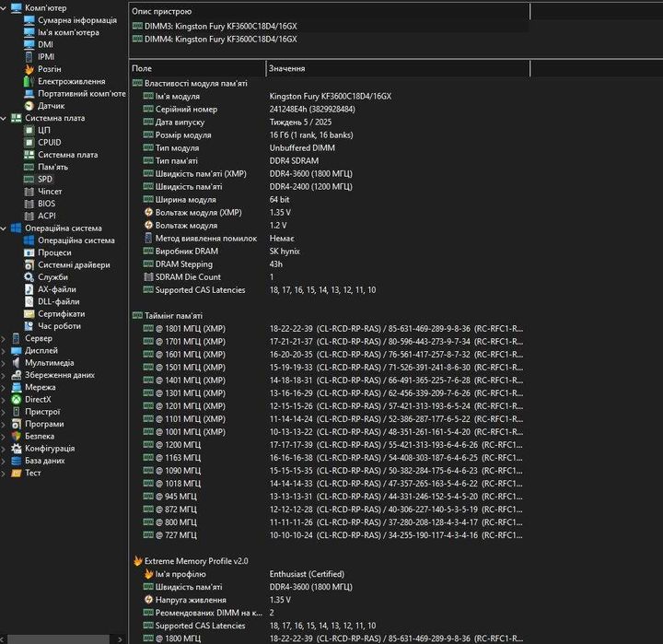Viewport: 663px width, 644px height.
Task: Expand the Мережа tree node
Action: click(4, 388)
